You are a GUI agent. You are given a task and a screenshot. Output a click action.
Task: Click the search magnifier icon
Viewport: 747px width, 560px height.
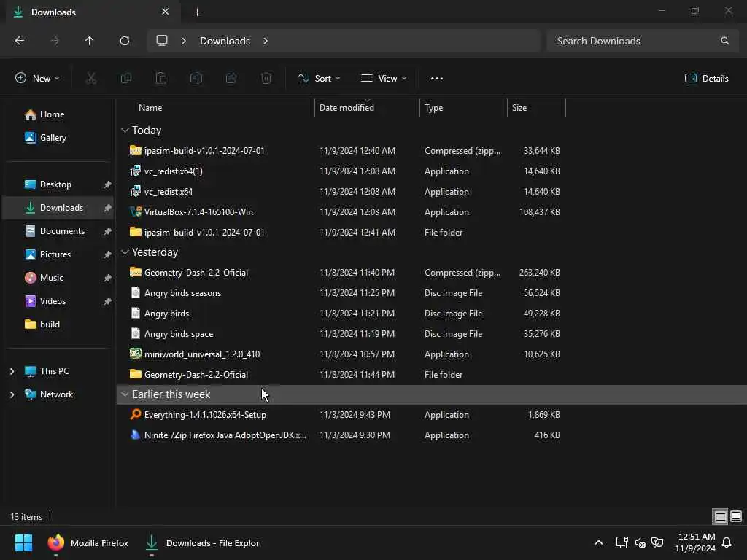[x=724, y=41]
